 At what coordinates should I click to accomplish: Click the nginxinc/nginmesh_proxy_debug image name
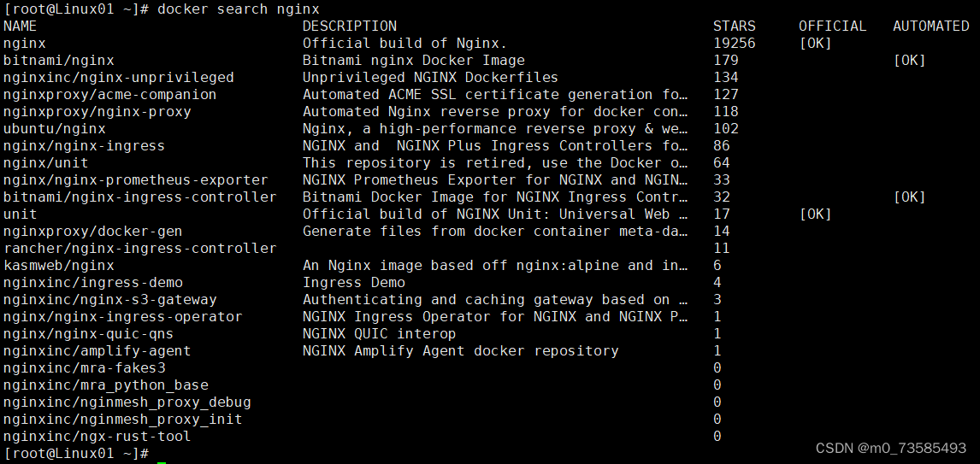click(127, 402)
